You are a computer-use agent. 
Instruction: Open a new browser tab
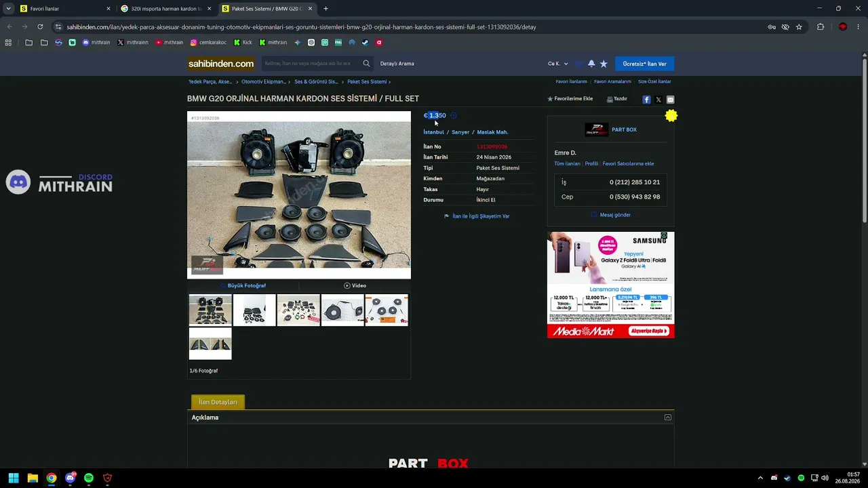click(325, 9)
